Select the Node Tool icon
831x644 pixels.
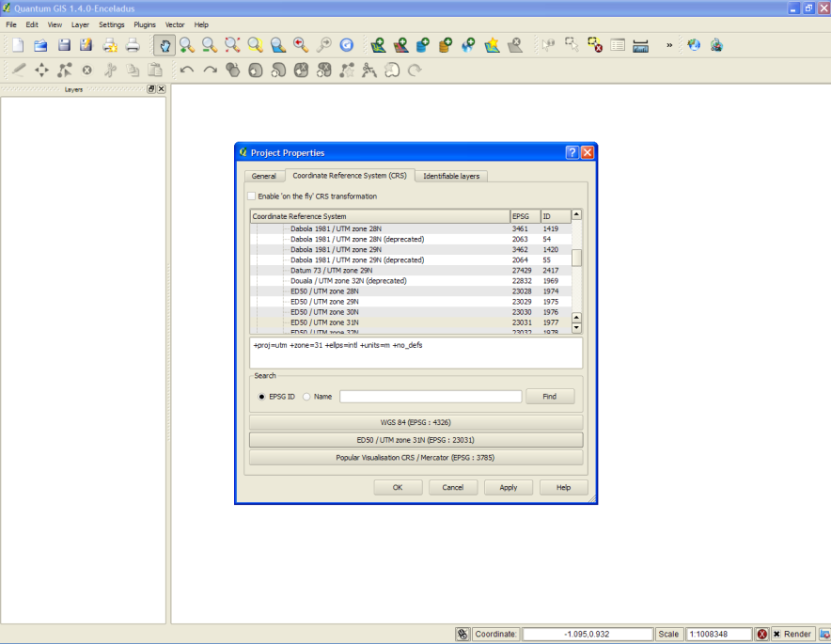coord(64,70)
